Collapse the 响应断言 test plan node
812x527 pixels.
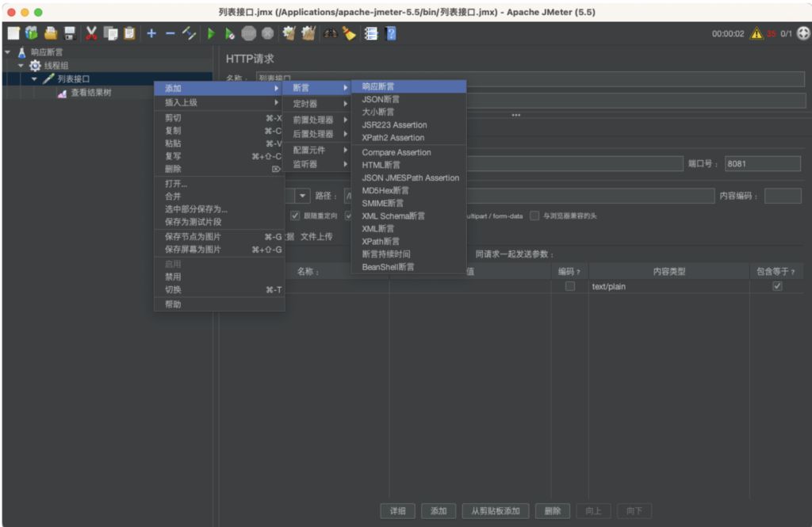point(8,52)
